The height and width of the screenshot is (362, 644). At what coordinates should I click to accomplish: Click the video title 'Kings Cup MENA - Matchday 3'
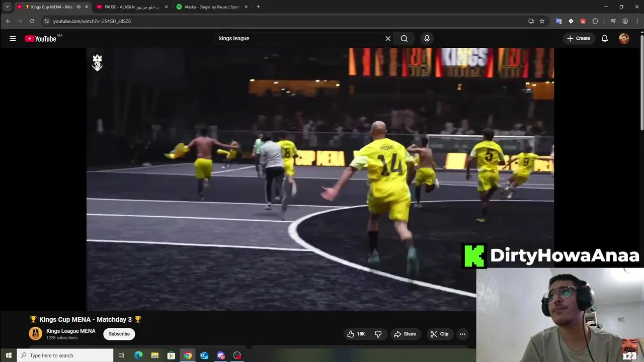coord(86,319)
